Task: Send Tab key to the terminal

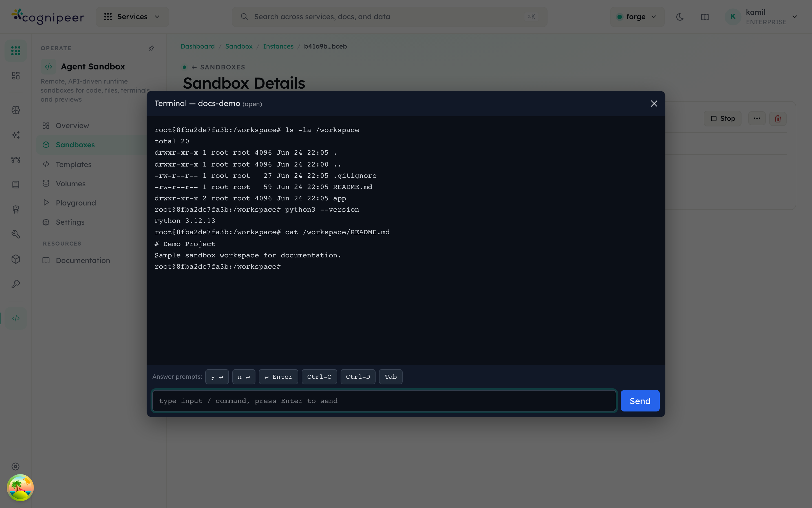Action: (390, 377)
